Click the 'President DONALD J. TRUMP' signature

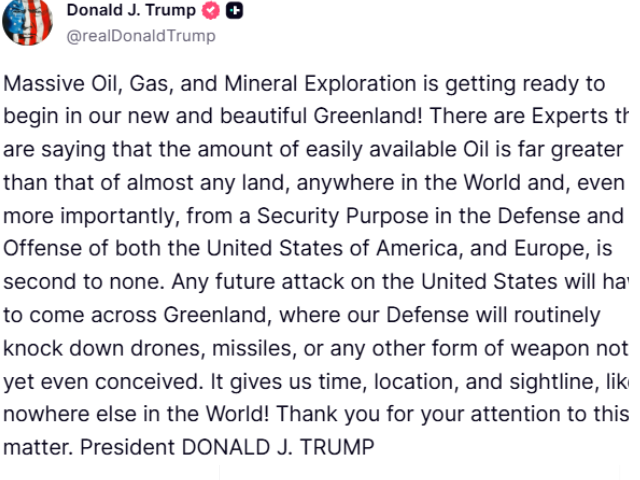click(x=227, y=447)
